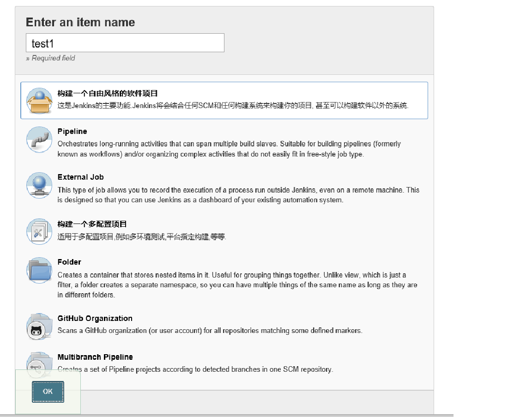Click the External Job description text
Screen dimensions: 532x417
click(238, 195)
